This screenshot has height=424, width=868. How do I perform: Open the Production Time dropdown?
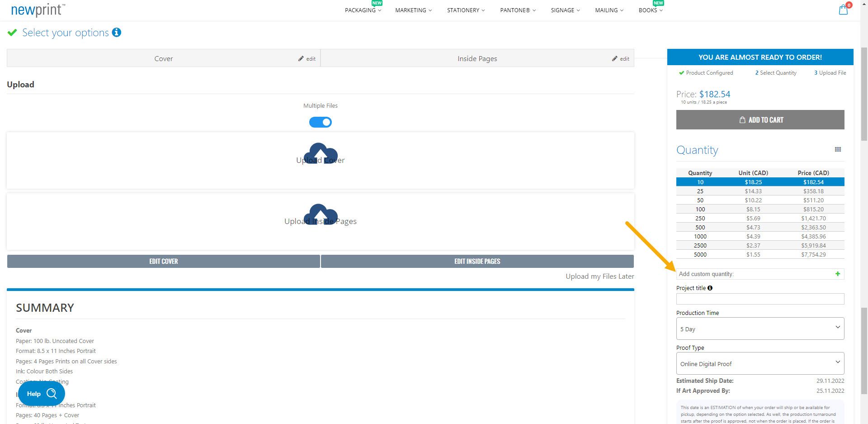tap(759, 329)
